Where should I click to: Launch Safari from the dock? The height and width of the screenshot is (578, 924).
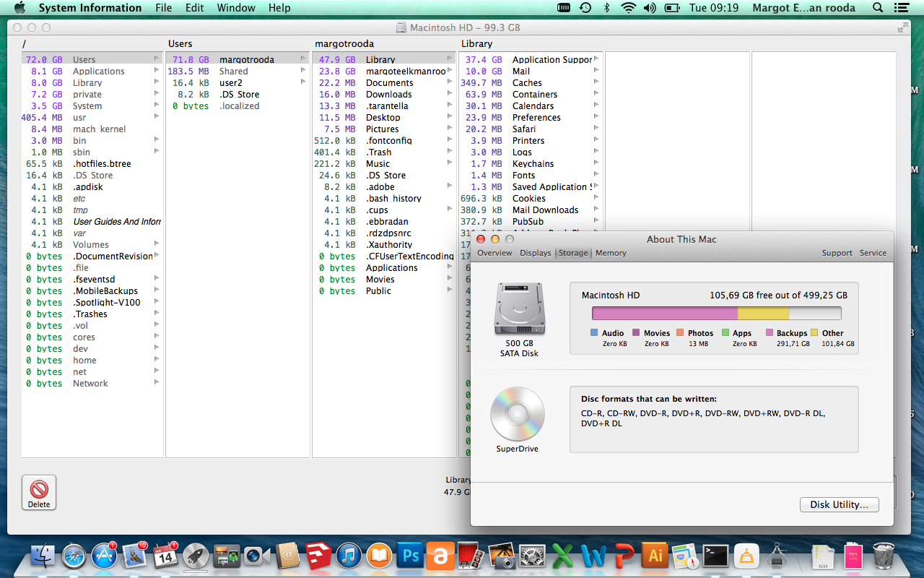pos(74,556)
